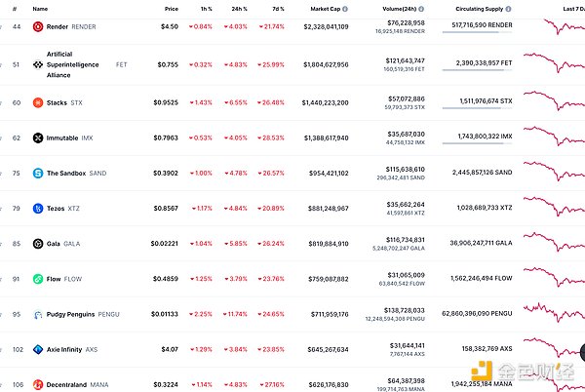
Task: Click the Stacks orange logo icon
Action: [38, 102]
